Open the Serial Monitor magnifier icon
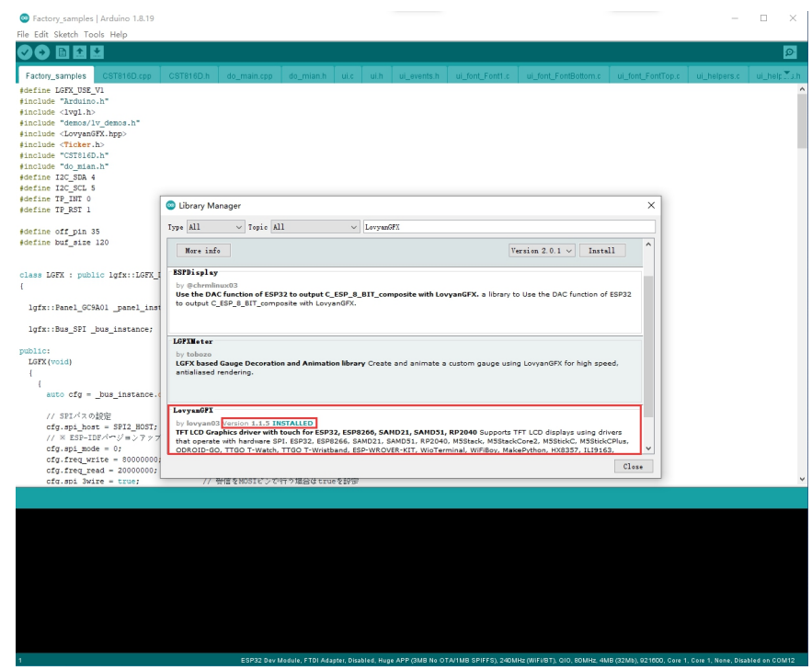Screen dimensions: 812x670 pos(789,53)
